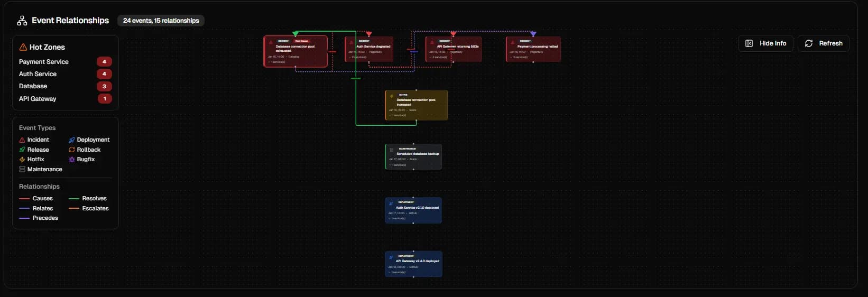The height and width of the screenshot is (297, 868).
Task: Click the Refresh button
Action: coord(824,43)
